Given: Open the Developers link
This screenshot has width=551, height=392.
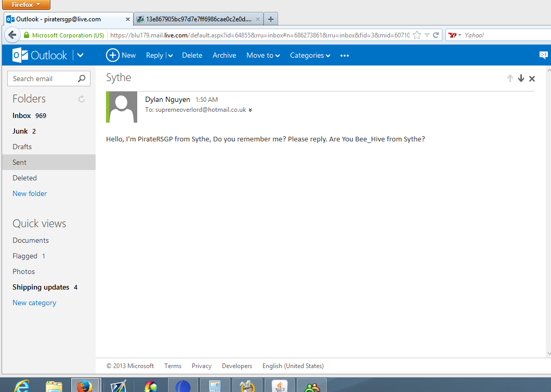Looking at the screenshot, I should coord(237,366).
